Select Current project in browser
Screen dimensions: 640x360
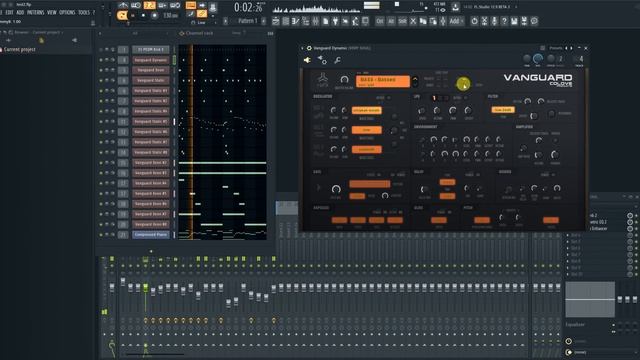[x=19, y=49]
